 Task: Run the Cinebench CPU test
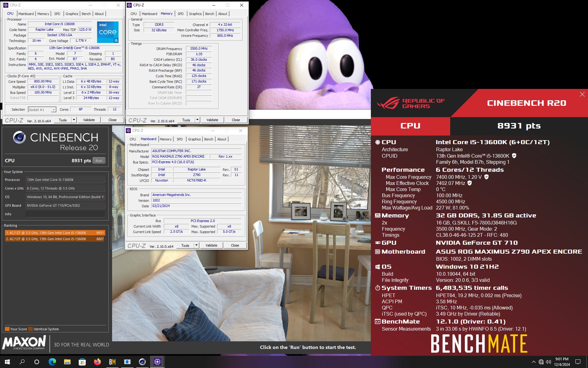(99, 161)
